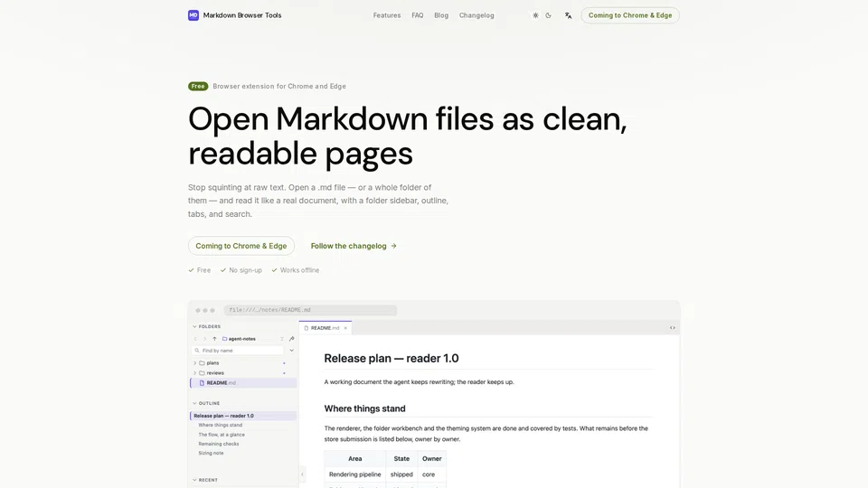
Task: Click the green Free badge
Action: coord(198,87)
